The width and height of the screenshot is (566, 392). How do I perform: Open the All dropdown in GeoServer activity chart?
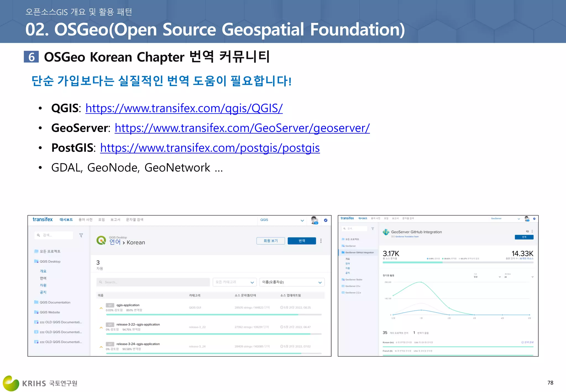[x=519, y=277]
